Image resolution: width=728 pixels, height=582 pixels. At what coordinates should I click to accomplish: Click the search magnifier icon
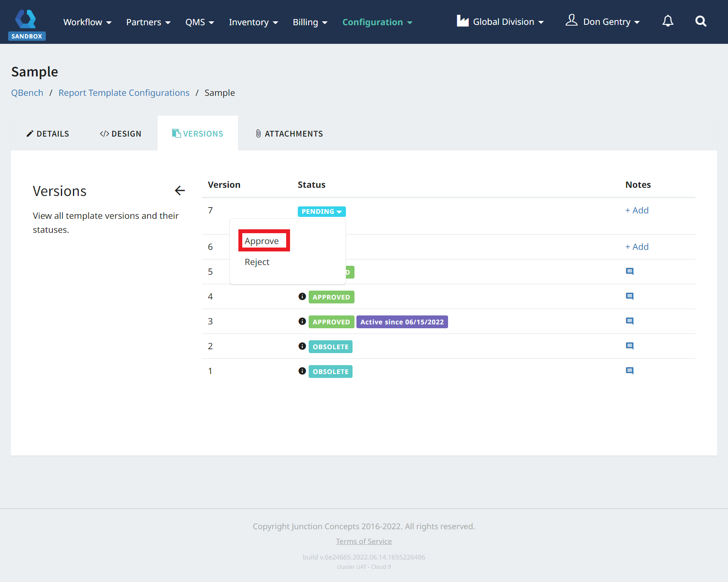coord(700,21)
